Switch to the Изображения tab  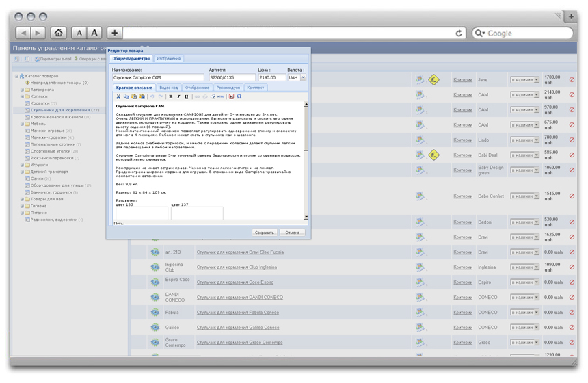168,59
